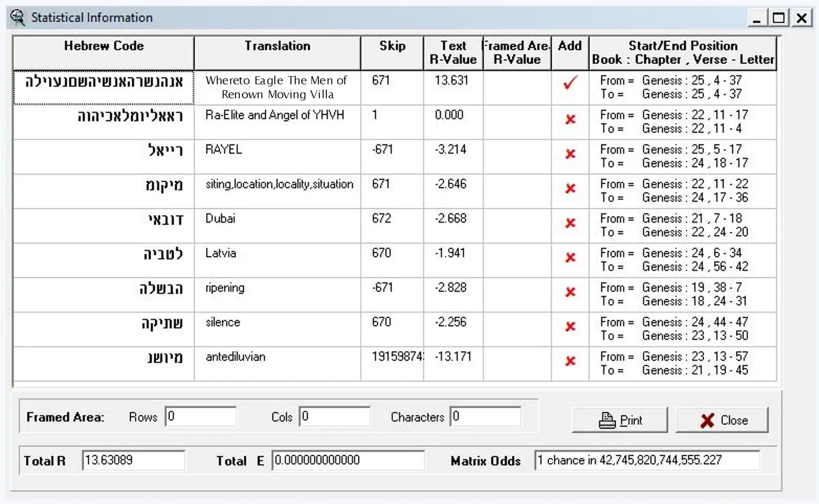Click position 'Genesis : 21 , 7 - 18'
The image size is (819, 504).
point(692,219)
